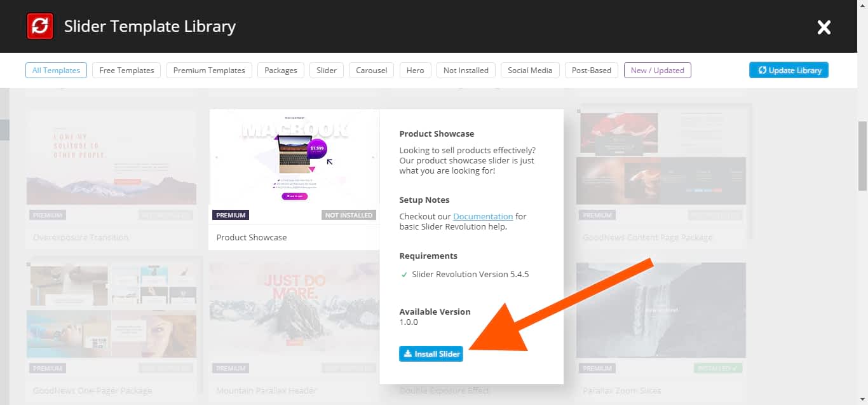Click the NOT INSTALLED badge on Product Showcase
The height and width of the screenshot is (405, 868).
click(x=349, y=215)
